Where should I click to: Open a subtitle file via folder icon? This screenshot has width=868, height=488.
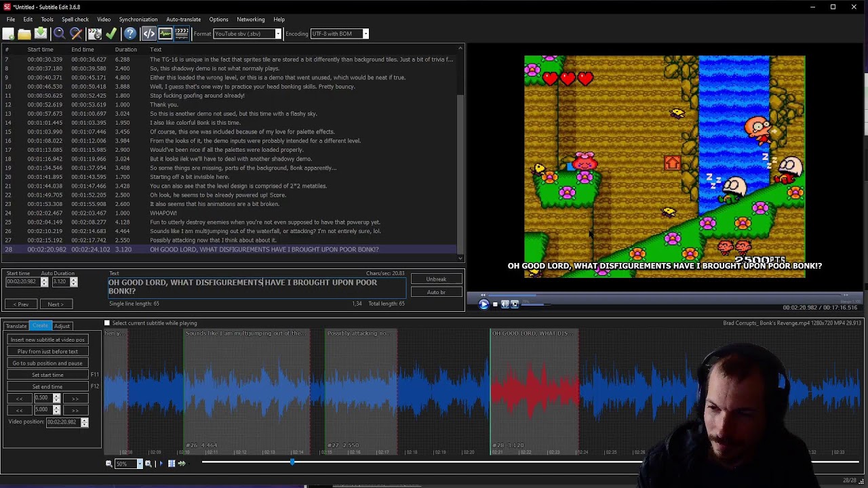tap(24, 33)
